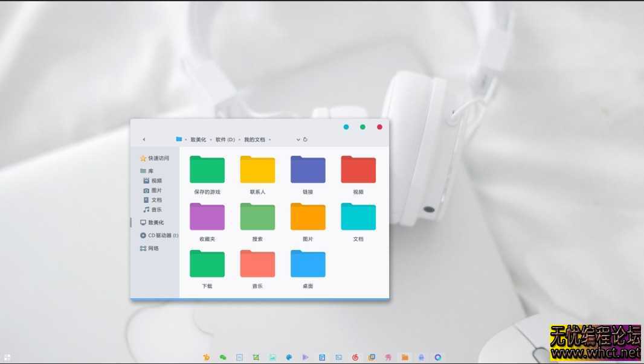Refresh the folder view with the refresh icon
The width and height of the screenshot is (644, 364).
pos(306,139)
